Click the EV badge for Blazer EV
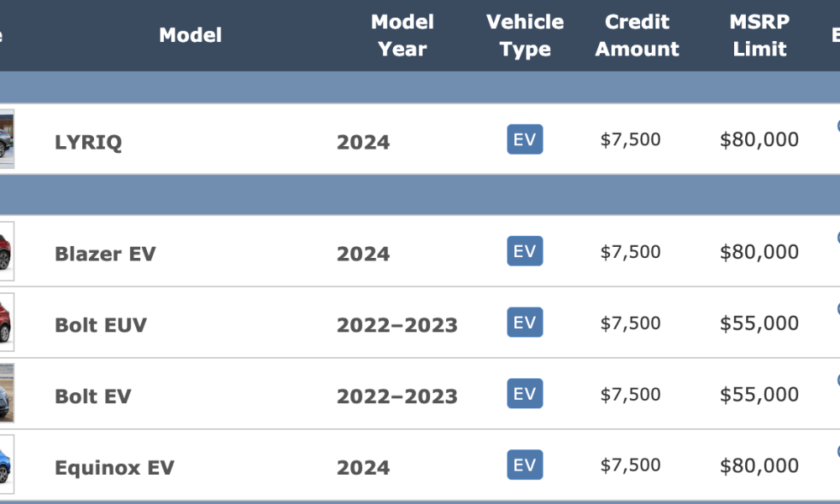 (524, 251)
